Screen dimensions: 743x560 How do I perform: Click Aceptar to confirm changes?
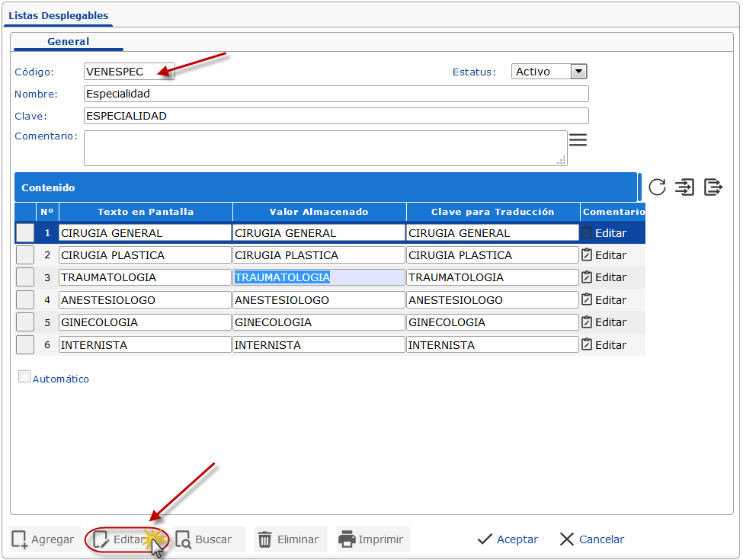(x=508, y=539)
